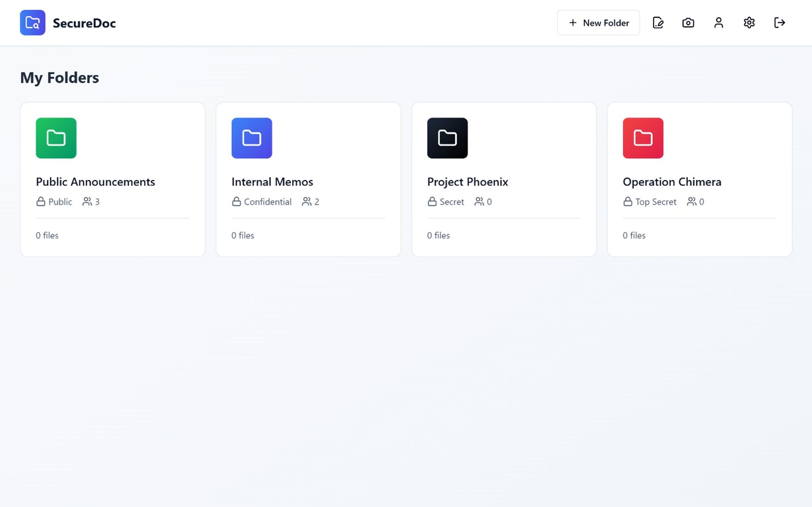Open the user profile icon

click(719, 23)
